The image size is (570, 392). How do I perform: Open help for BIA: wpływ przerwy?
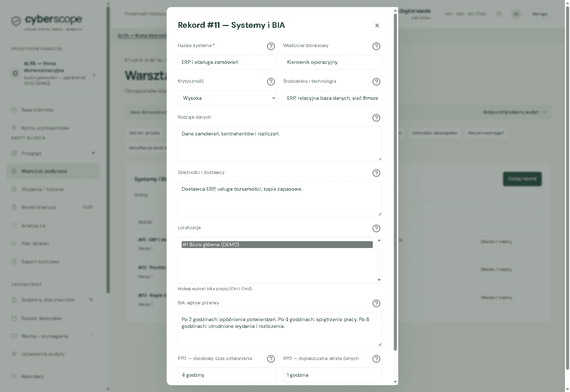pos(376,303)
